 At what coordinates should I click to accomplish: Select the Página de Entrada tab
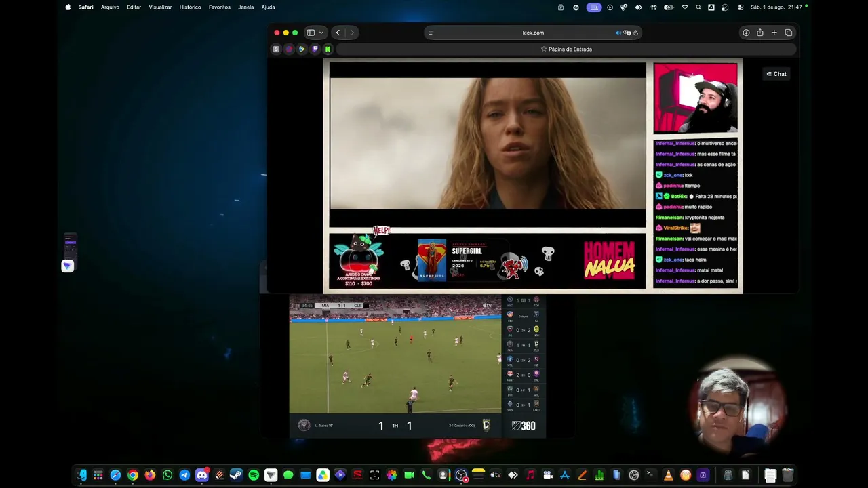click(x=566, y=49)
